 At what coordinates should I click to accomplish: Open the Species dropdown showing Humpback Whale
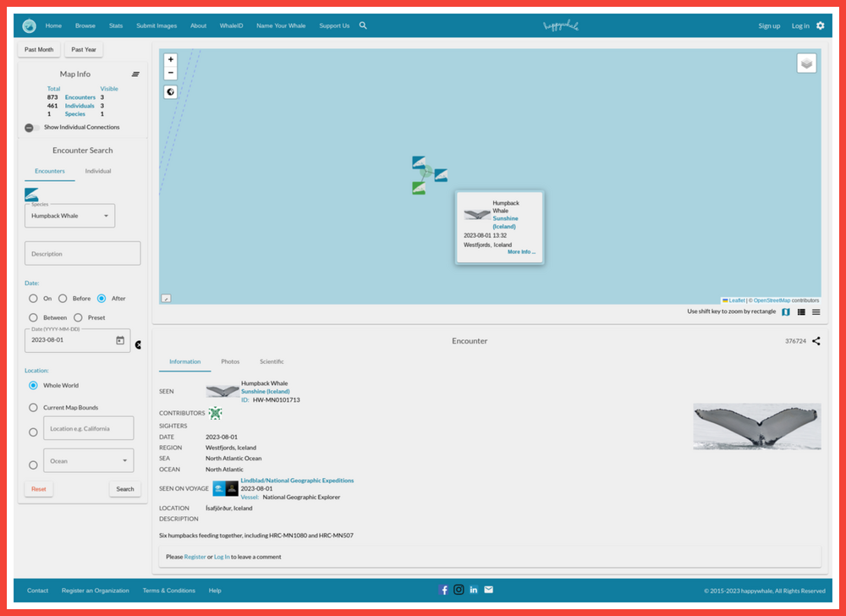click(70, 216)
